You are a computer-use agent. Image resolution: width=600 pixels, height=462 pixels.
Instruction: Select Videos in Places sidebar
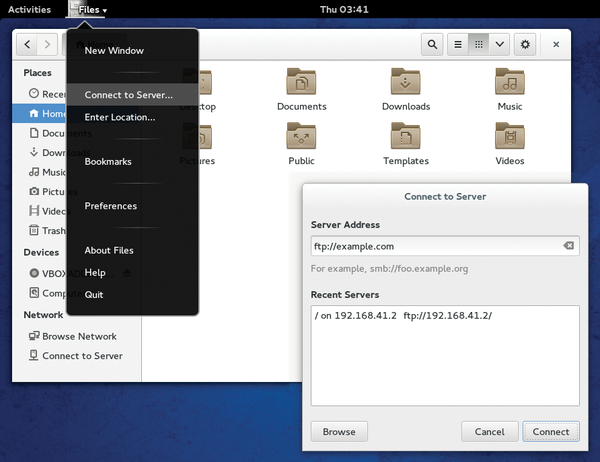click(x=40, y=211)
